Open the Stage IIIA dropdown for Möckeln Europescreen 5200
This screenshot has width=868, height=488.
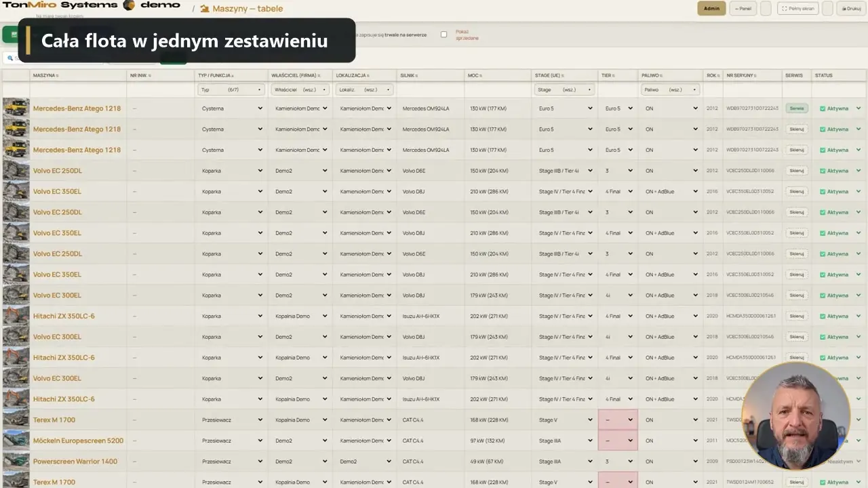[565, 441]
